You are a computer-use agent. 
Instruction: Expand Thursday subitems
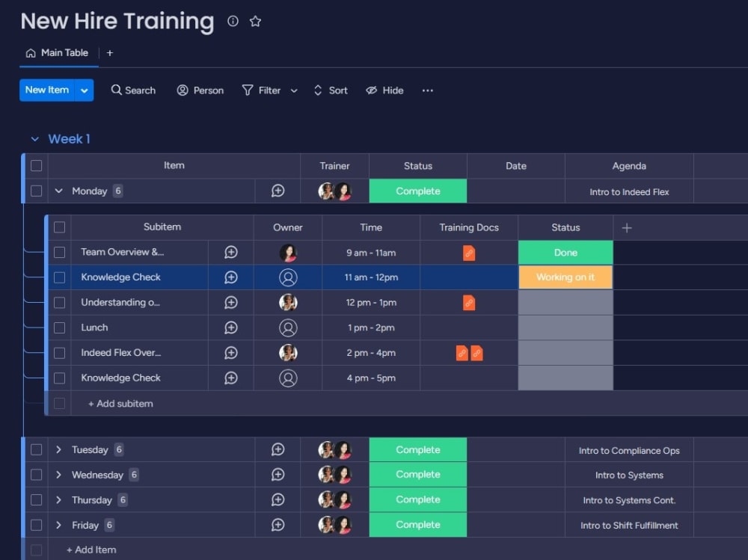58,499
